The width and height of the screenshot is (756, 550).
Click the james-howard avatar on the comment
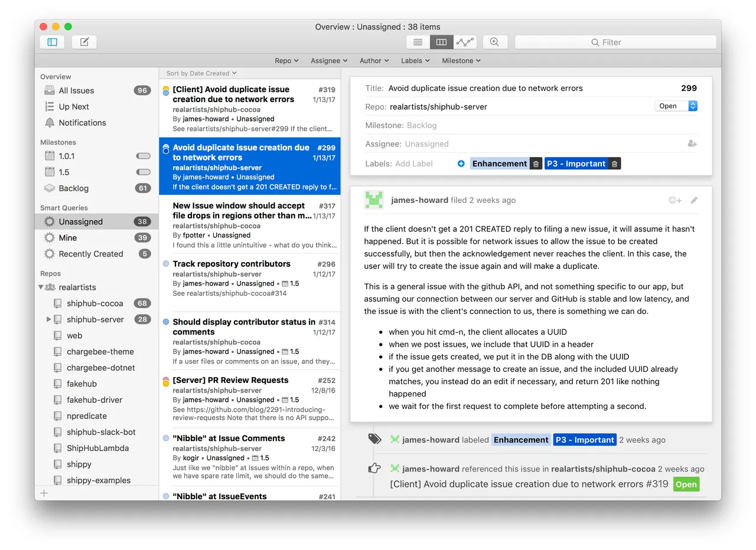pos(374,200)
